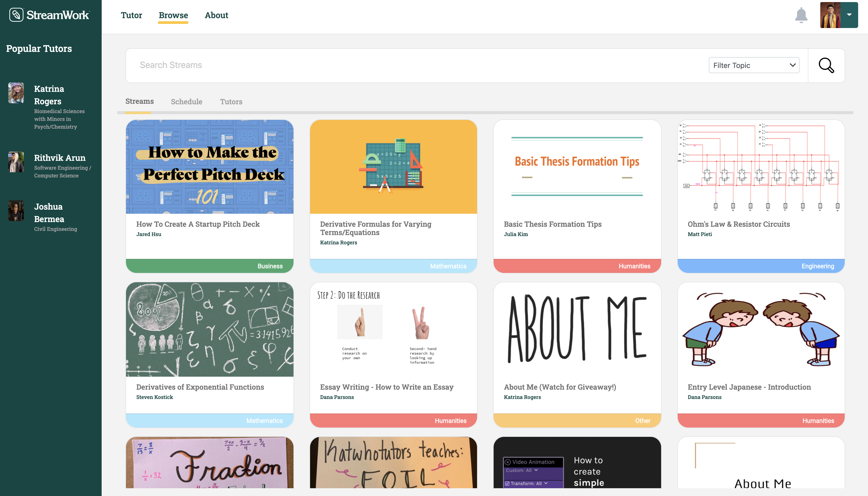Image resolution: width=868 pixels, height=496 pixels.
Task: Select the Streams tab
Action: click(x=139, y=101)
